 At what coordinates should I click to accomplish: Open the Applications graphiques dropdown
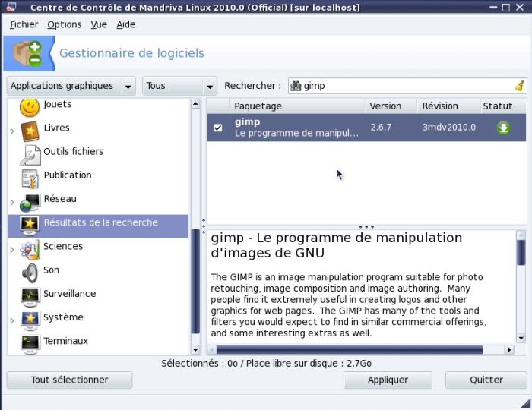(x=71, y=86)
